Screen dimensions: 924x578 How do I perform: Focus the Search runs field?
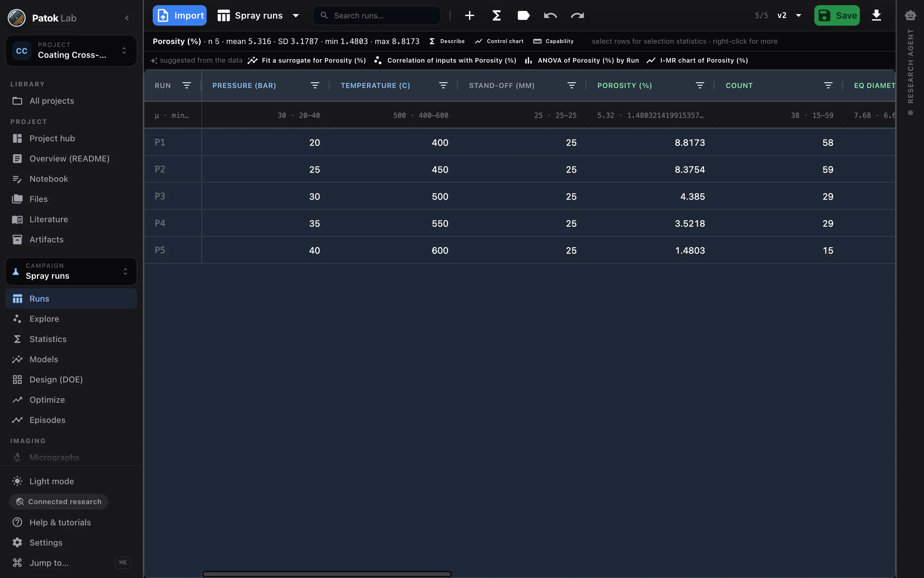(376, 15)
